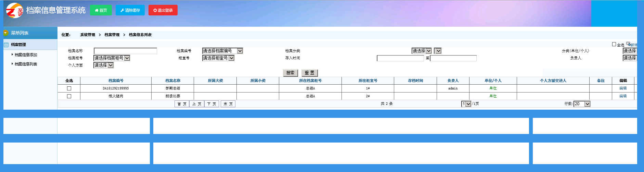The height and width of the screenshot is (172, 644).
Task: Click 档案管理 in the breadcrumb
Action: pyautogui.click(x=112, y=35)
